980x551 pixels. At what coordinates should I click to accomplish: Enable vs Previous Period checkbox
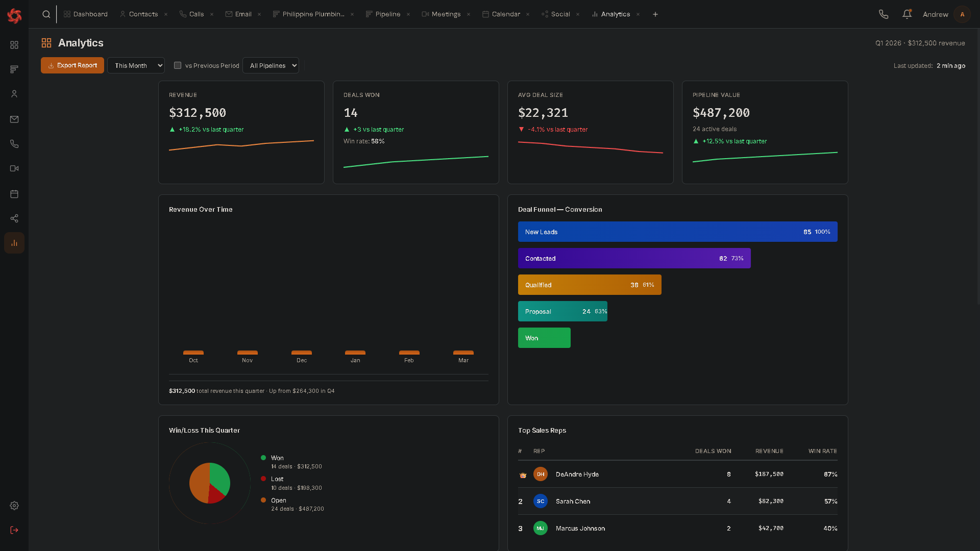point(178,65)
